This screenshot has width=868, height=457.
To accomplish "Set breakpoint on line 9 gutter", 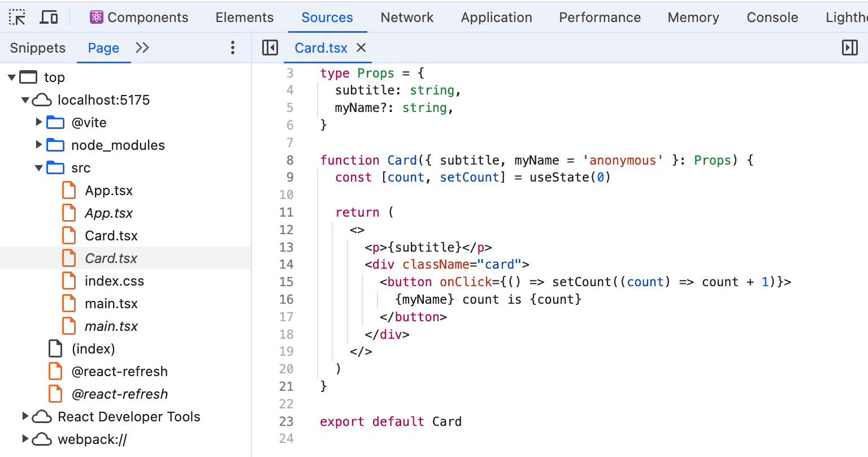I will click(289, 177).
